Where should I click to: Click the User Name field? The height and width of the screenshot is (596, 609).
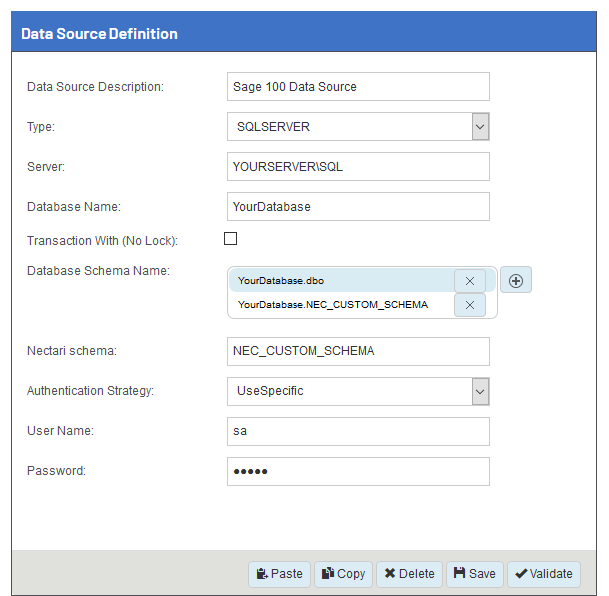click(358, 431)
